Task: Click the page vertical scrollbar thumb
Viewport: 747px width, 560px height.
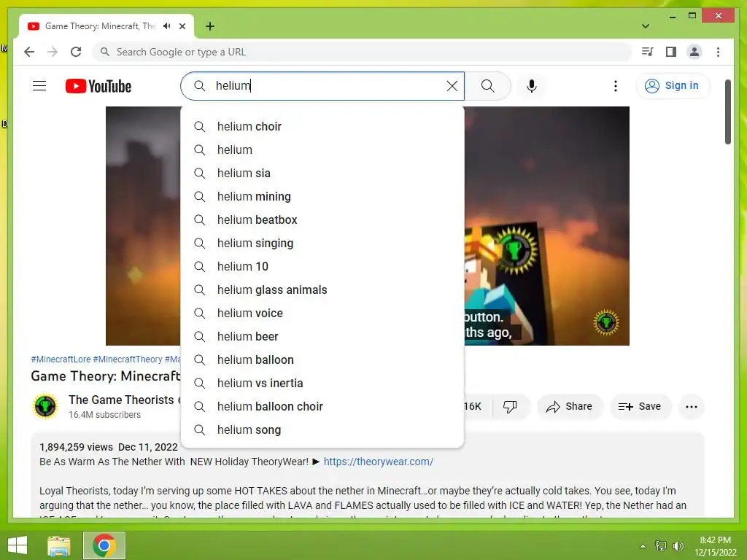Action: (x=727, y=112)
